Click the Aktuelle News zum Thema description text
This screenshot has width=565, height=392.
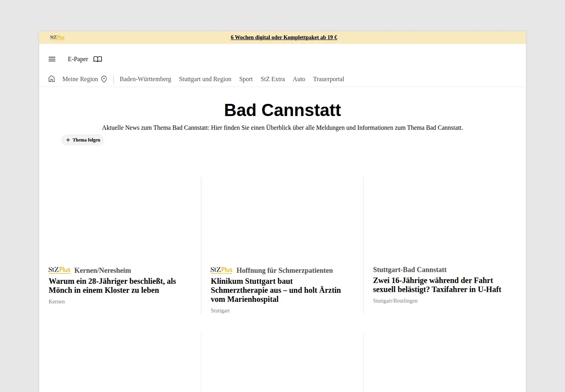point(282,128)
